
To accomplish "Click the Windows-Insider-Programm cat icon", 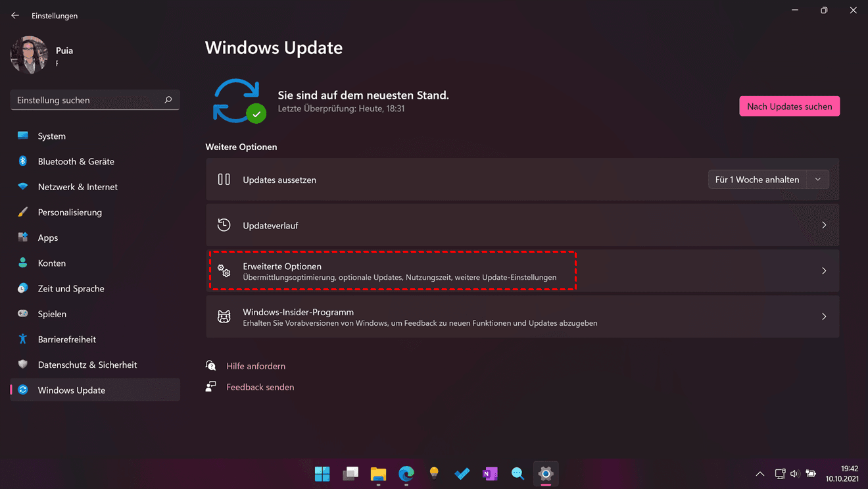I will click(224, 317).
